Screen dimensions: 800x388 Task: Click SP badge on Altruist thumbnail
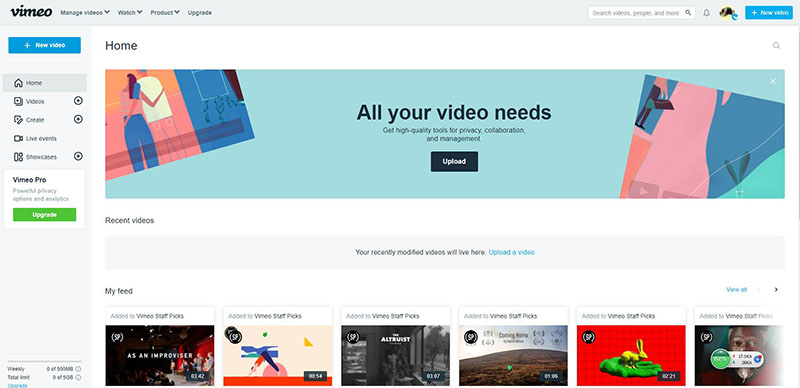(353, 337)
